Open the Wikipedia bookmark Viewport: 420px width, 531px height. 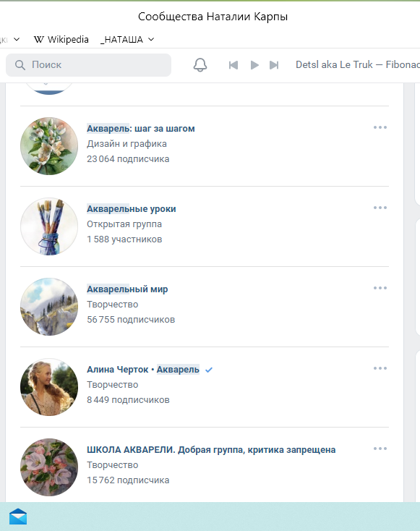(61, 40)
